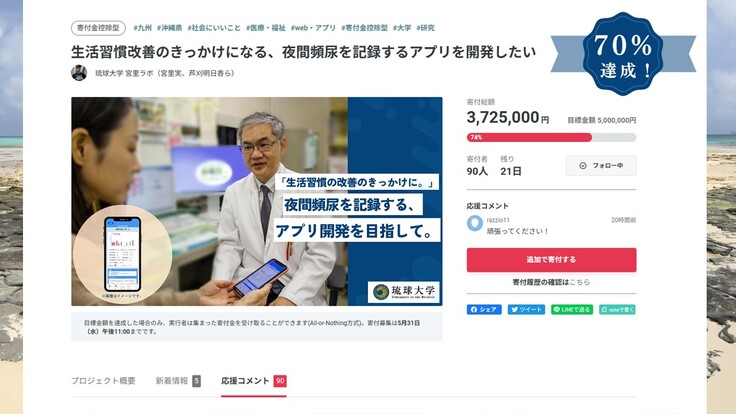The height and width of the screenshot is (414, 736).
Task: Click the Facebook シェア share button
Action: coord(484,309)
